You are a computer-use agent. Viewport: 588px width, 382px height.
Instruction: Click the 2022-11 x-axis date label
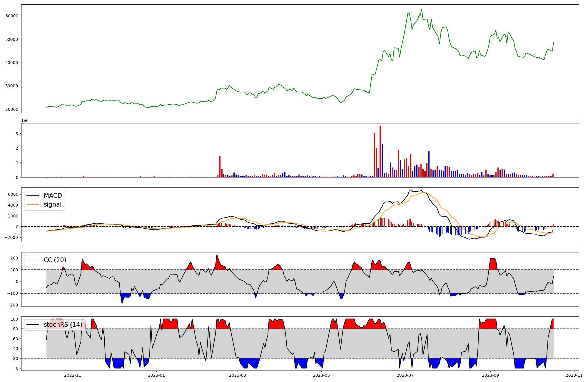click(72, 375)
